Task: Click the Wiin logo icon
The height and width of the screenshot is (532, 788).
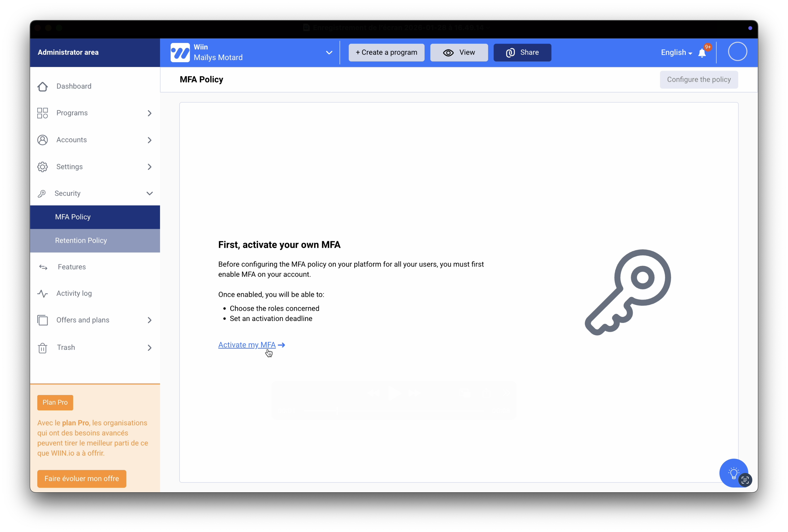Action: tap(180, 53)
